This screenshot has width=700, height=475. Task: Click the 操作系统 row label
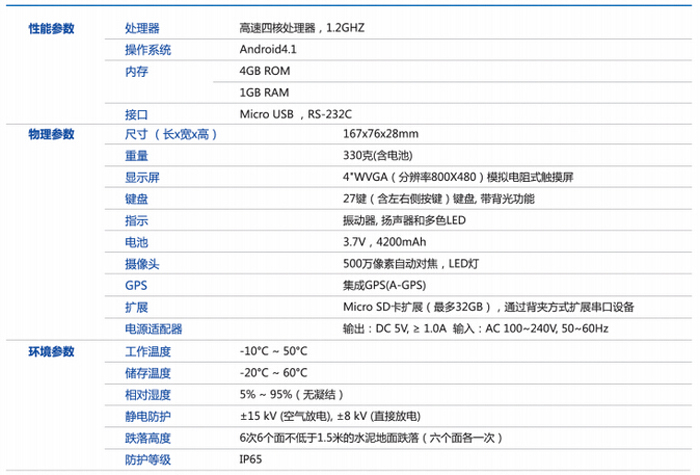[148, 49]
